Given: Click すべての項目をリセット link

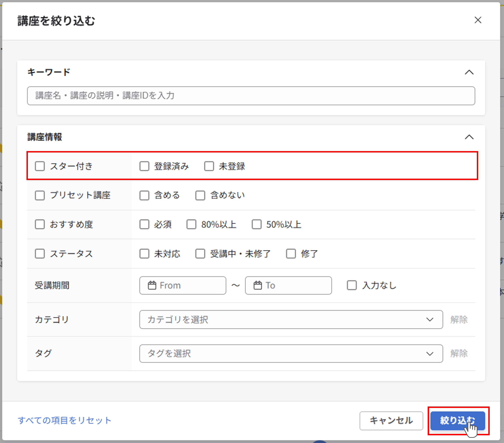Looking at the screenshot, I should pos(65,421).
